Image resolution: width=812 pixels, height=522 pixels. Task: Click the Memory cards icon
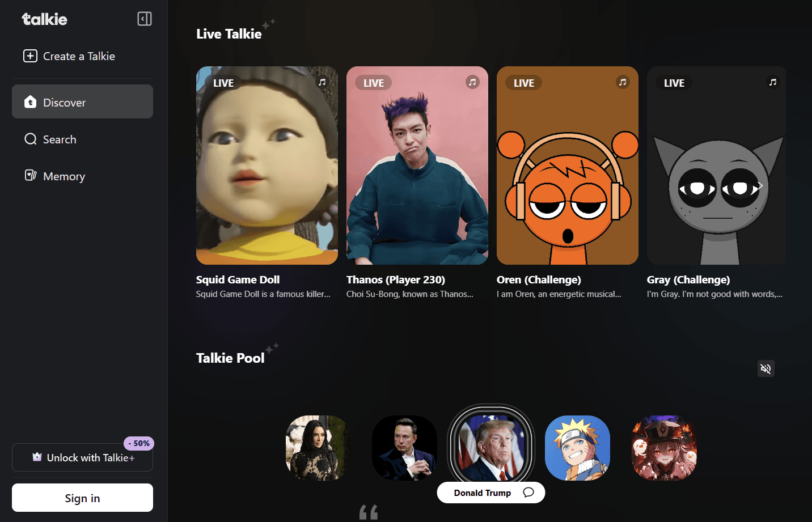pos(31,176)
